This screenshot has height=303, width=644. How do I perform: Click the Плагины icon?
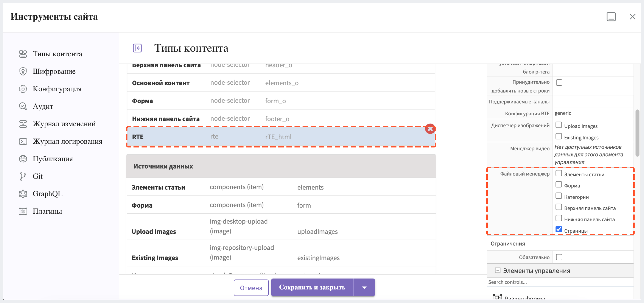(23, 211)
